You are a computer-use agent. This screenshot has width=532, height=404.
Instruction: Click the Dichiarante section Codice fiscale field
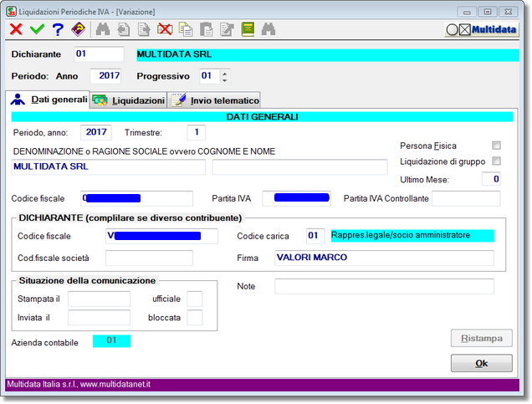[x=161, y=236]
